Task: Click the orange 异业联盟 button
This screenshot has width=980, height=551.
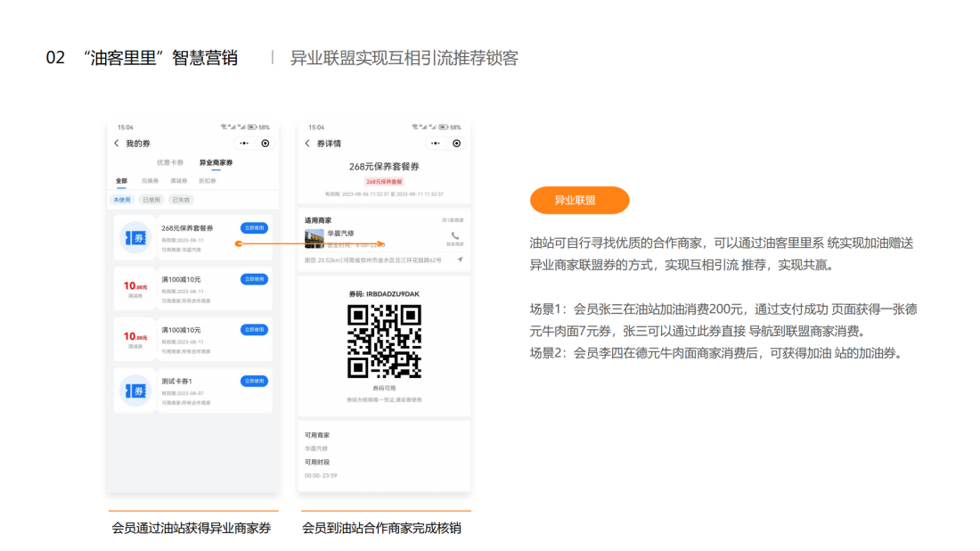Action: [x=579, y=201]
